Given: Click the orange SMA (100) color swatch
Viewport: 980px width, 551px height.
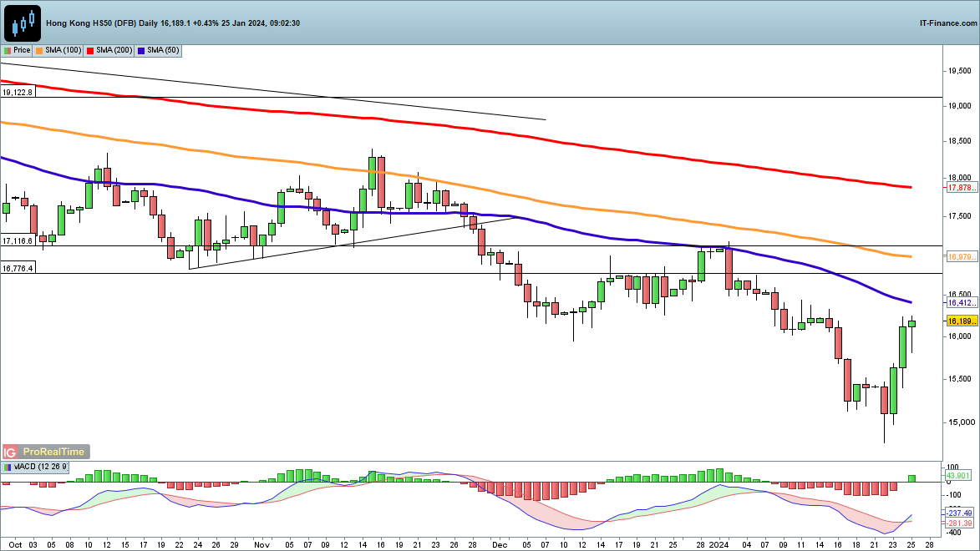Looking at the screenshot, I should click(x=40, y=51).
